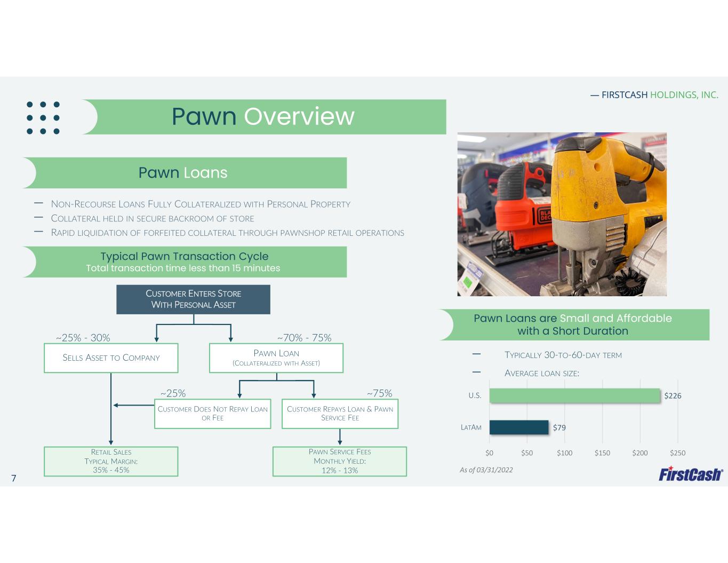This screenshot has width=728, height=563.
Task: Click Customer Repays Loan & Pawn Service Fee box
Action: (x=340, y=413)
